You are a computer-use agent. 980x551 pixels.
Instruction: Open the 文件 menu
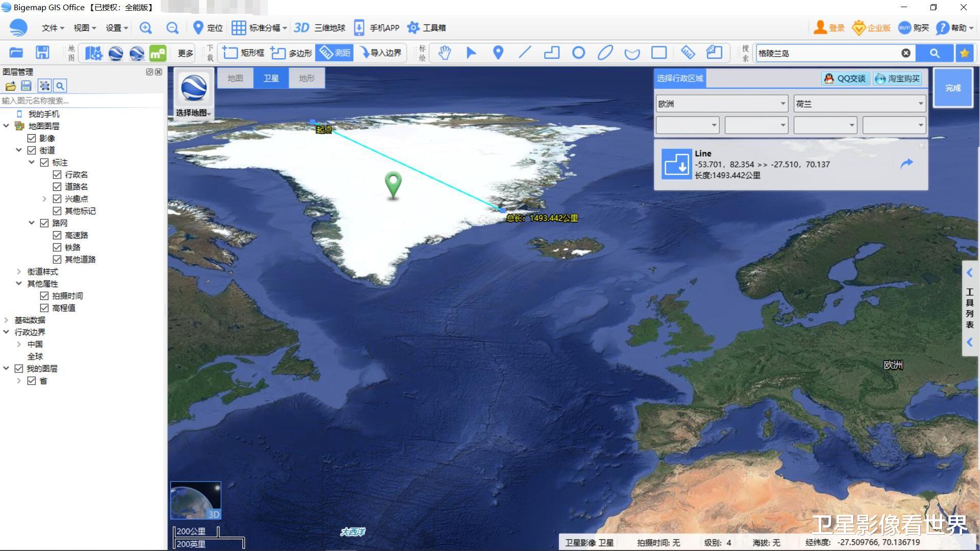pyautogui.click(x=53, y=28)
